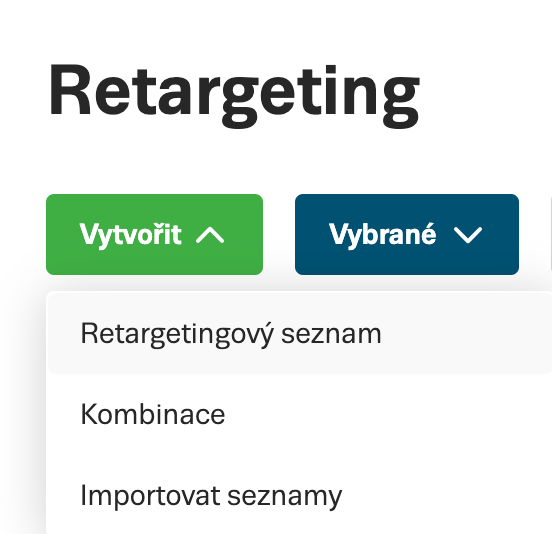Click the partially visible button right of Vybrané
This screenshot has width=552, height=534.
[551, 234]
